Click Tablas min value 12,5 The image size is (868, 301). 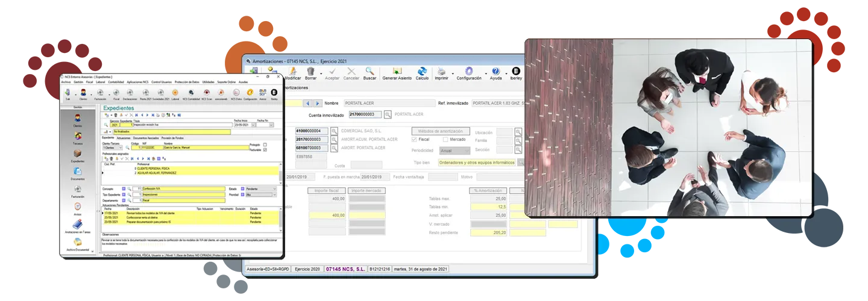pyautogui.click(x=488, y=206)
